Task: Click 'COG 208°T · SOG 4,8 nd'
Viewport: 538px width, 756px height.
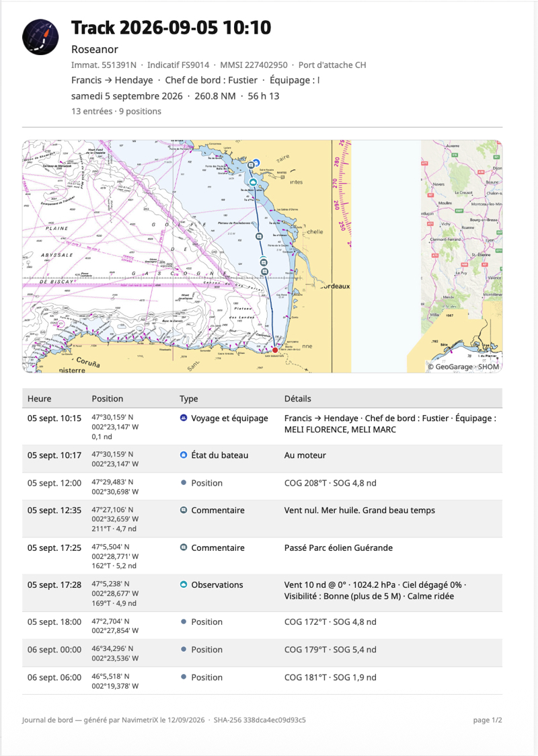Action: (330, 483)
